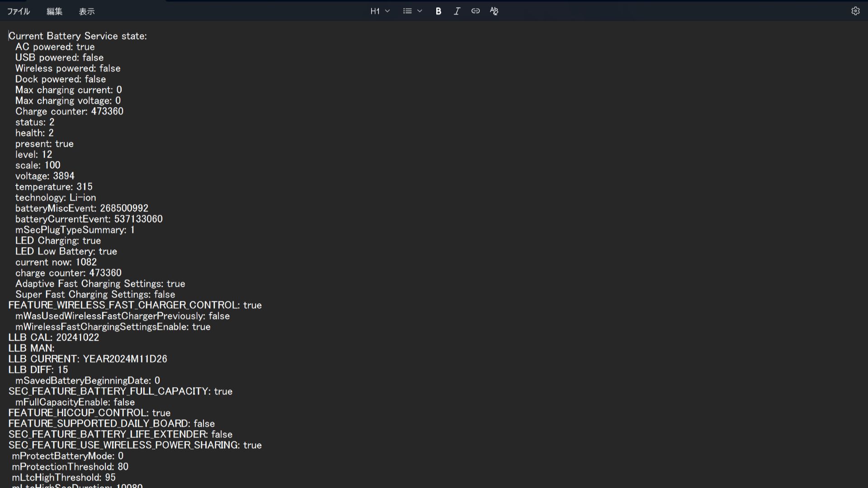Click the charge counter: 473360 line
The height and width of the screenshot is (488, 868).
tap(68, 272)
